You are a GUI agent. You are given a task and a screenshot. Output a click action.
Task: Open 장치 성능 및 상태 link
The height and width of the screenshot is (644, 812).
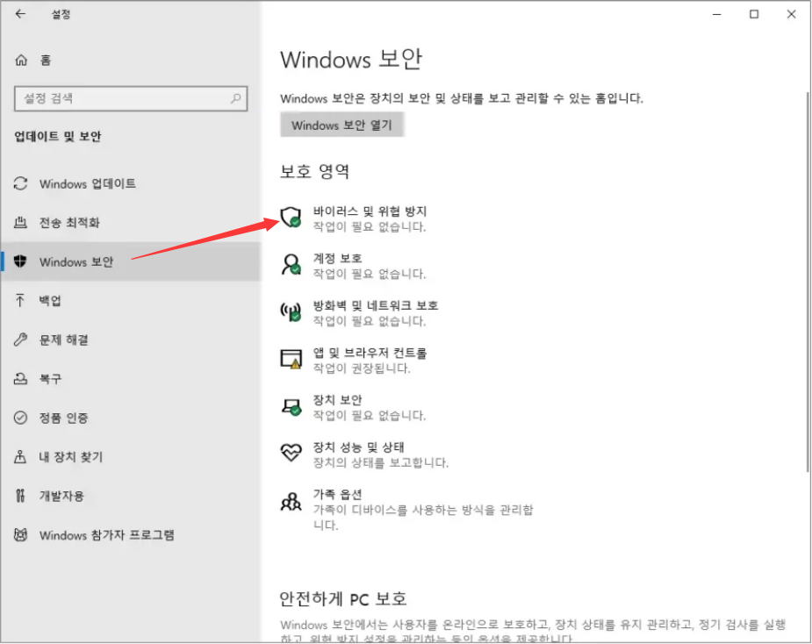pos(358,447)
